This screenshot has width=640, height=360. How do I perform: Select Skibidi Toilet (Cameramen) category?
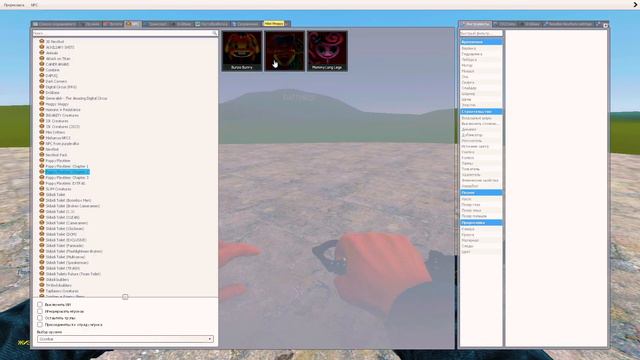coord(67,223)
